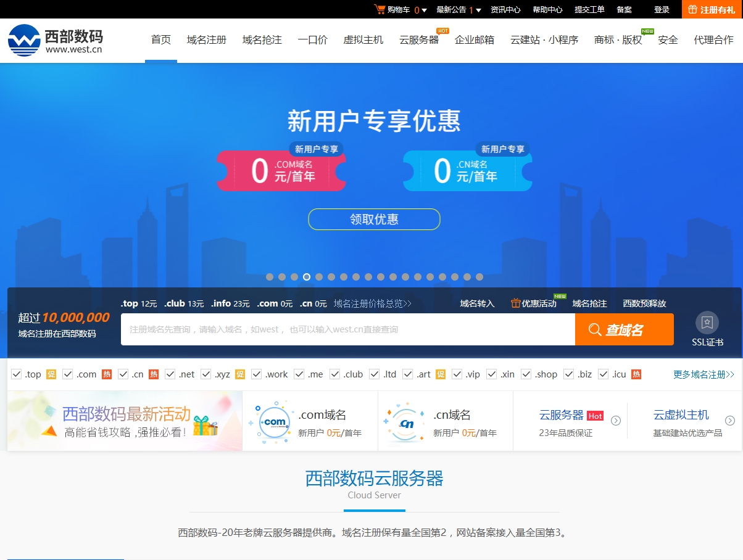Click the red .COM域名 0元 coupon
The image size is (743, 560).
click(x=281, y=171)
